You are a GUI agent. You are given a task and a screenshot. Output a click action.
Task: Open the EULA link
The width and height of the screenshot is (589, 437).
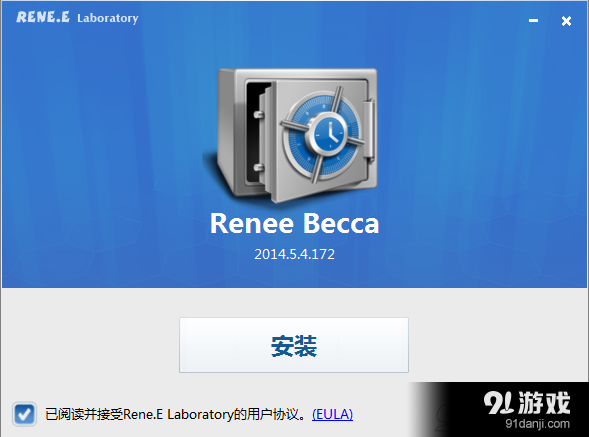pos(332,414)
